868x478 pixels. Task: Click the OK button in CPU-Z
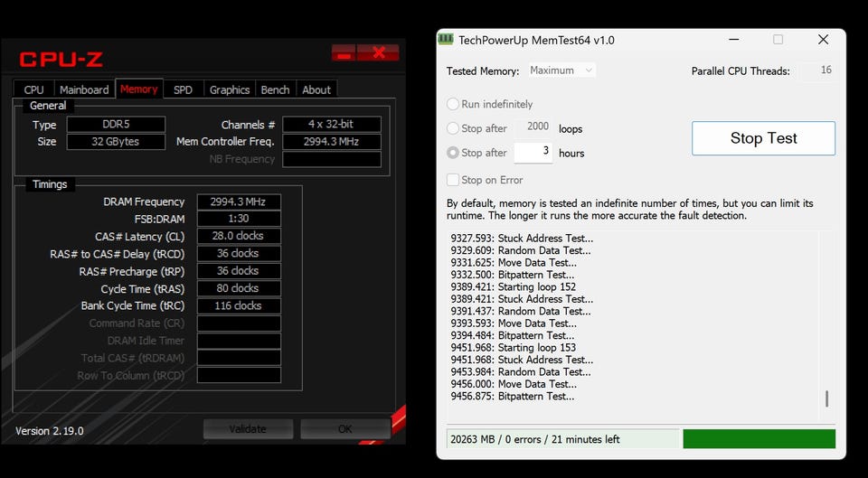click(344, 429)
